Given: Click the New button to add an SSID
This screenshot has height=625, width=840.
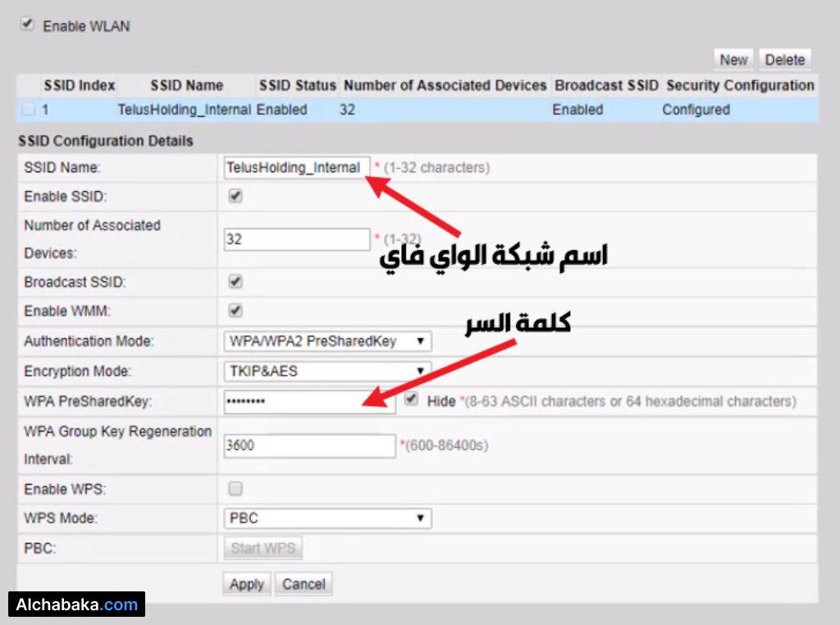Looking at the screenshot, I should 733,59.
